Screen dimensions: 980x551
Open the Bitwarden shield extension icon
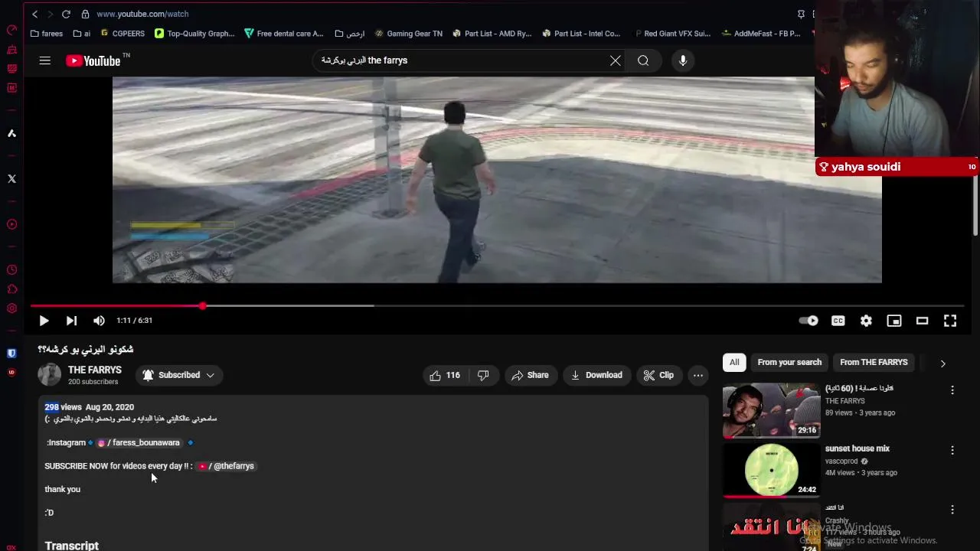coord(11,354)
